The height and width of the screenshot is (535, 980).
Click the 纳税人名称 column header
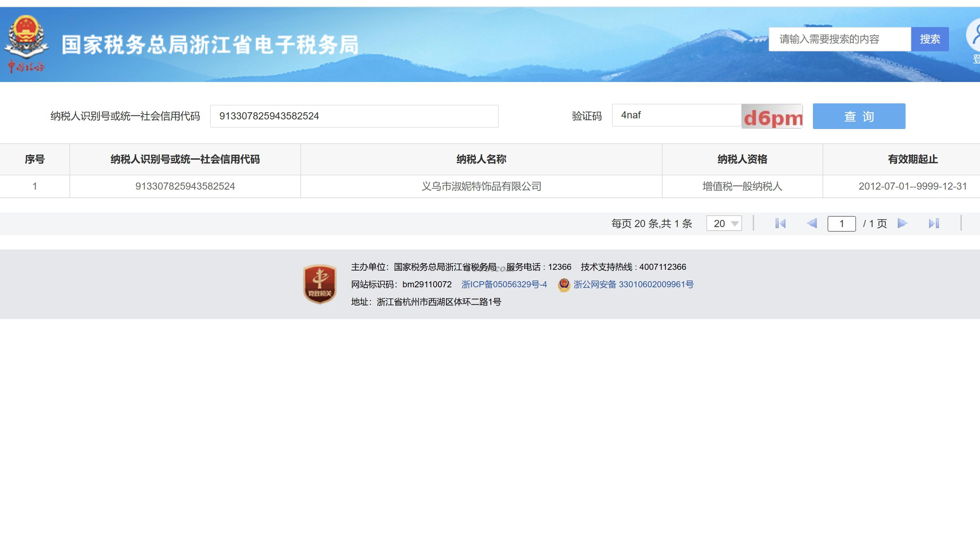coord(481,159)
